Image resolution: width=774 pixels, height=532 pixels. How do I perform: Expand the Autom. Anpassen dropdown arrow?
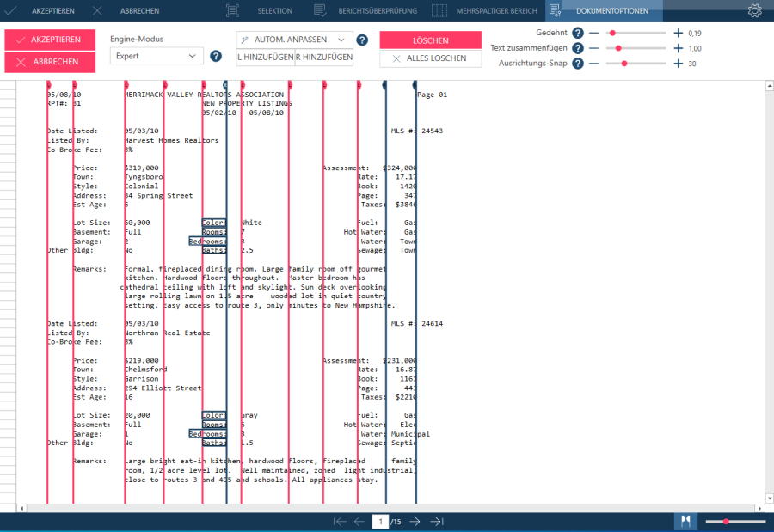point(341,40)
